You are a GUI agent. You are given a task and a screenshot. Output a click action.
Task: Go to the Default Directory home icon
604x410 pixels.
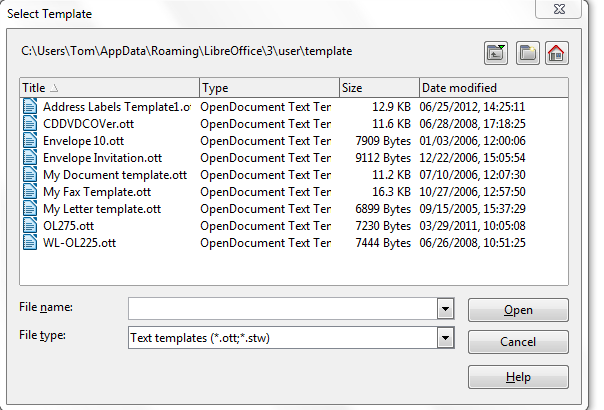[557, 52]
